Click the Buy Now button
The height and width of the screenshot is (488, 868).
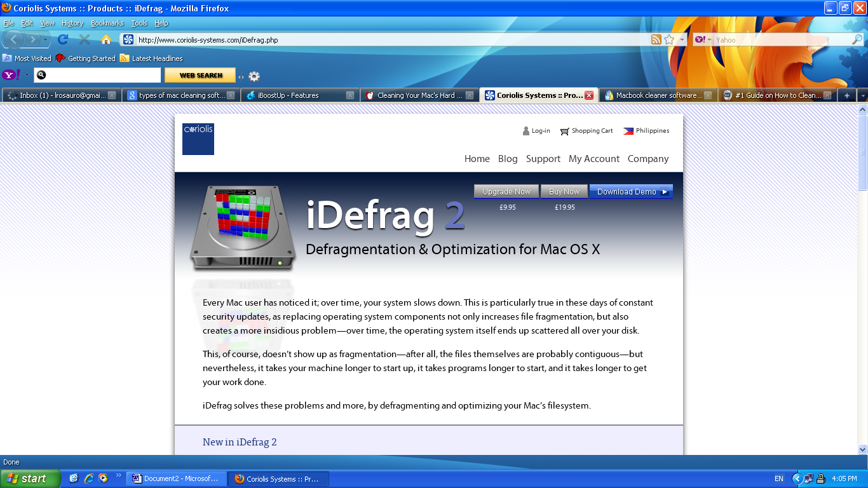(564, 192)
